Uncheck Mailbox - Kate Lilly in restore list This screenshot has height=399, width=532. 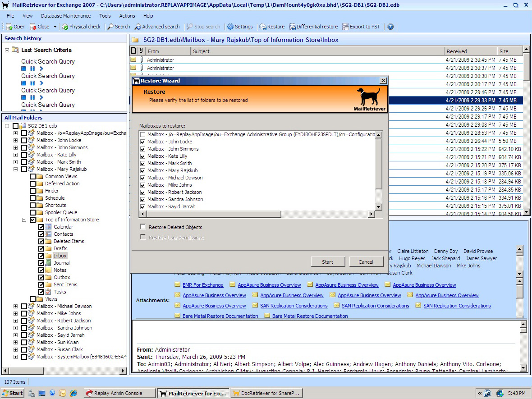pos(143,156)
